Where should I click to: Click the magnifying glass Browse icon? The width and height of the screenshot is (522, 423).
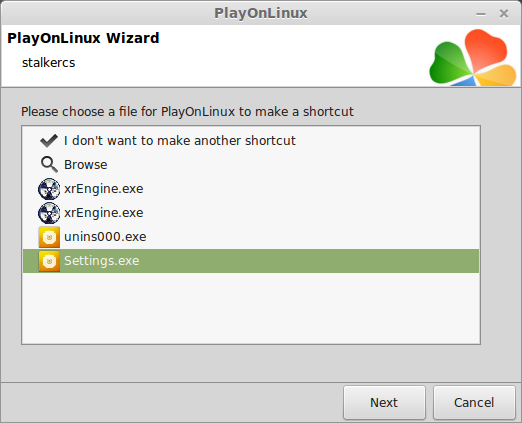coord(49,164)
